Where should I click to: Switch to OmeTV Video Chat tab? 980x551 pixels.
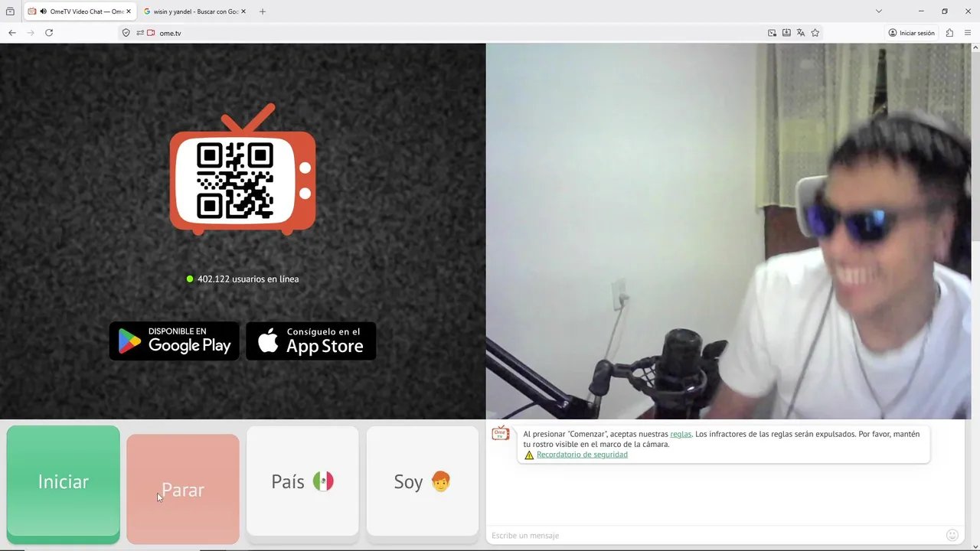80,11
